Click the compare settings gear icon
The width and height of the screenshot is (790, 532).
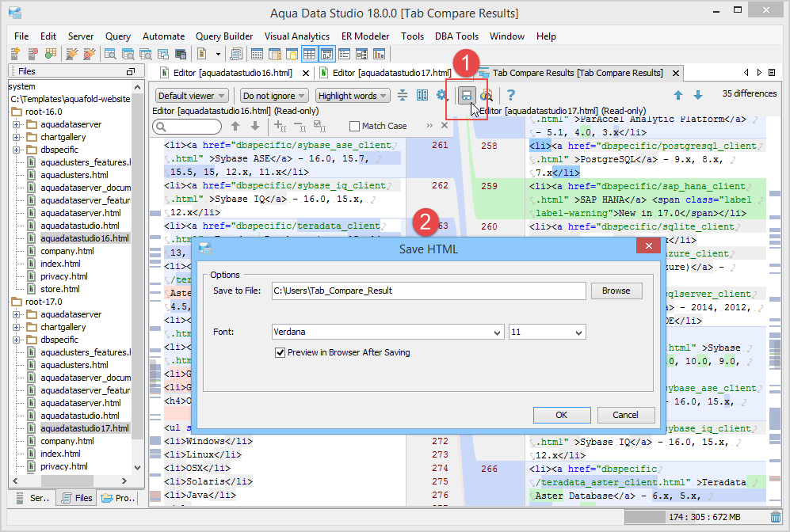click(x=441, y=96)
